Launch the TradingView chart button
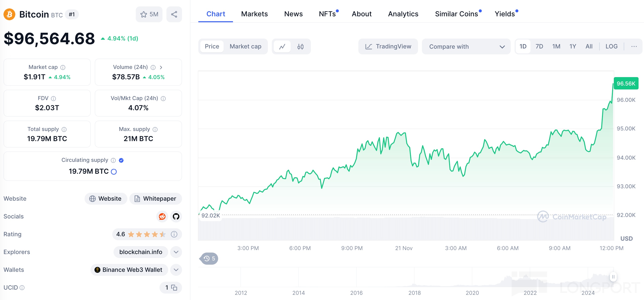 point(388,46)
